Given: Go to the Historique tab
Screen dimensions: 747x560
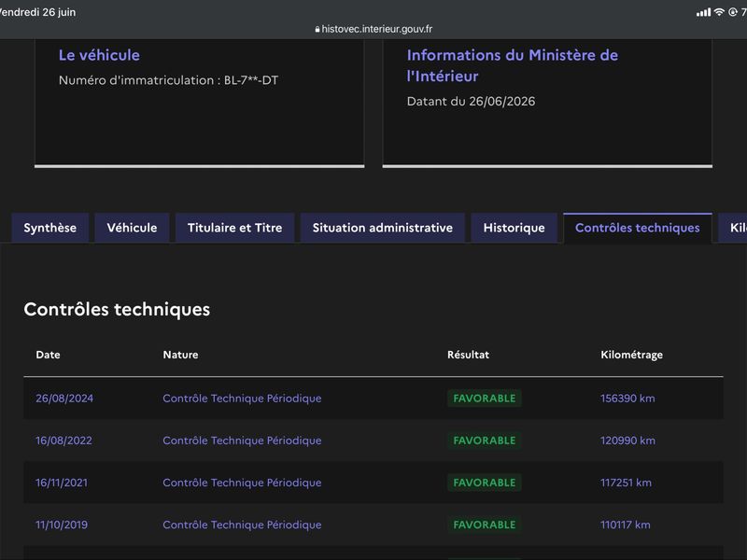Looking at the screenshot, I should [x=514, y=228].
